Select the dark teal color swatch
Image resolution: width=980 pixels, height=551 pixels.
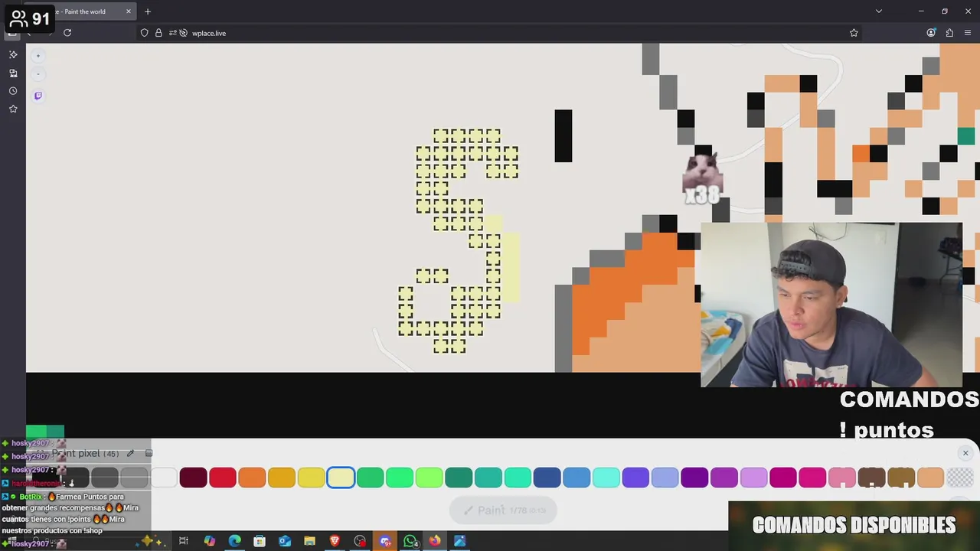[x=459, y=478]
